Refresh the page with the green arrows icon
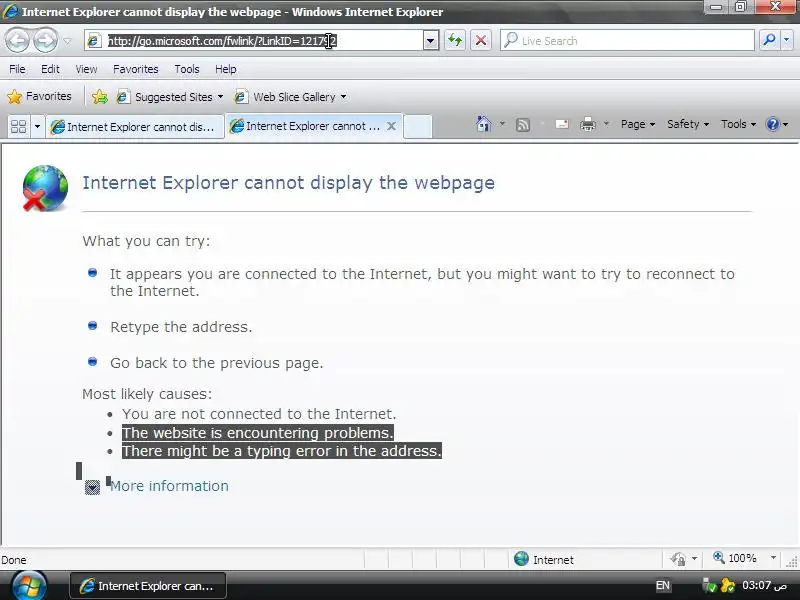The image size is (800, 600). 455,40
